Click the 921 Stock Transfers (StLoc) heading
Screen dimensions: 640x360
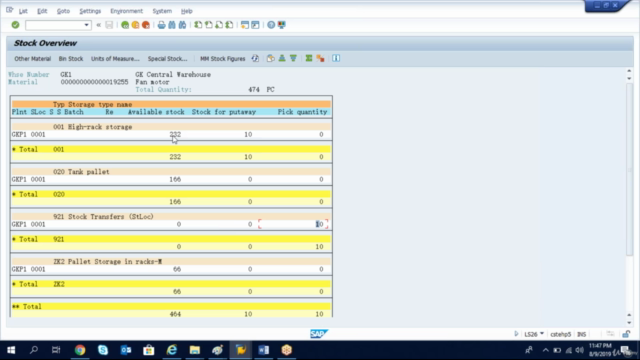pyautogui.click(x=103, y=217)
